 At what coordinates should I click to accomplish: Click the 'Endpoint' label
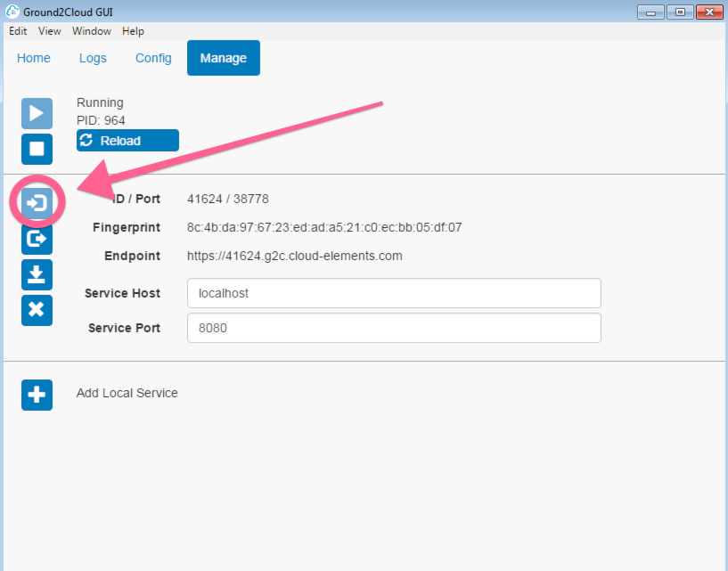coord(132,256)
